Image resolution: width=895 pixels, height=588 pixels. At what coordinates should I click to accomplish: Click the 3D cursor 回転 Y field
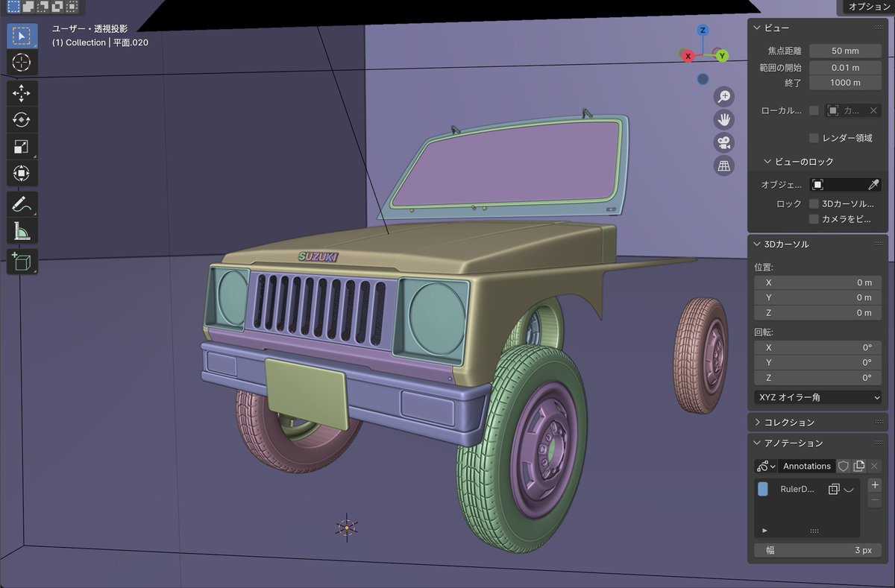(818, 362)
